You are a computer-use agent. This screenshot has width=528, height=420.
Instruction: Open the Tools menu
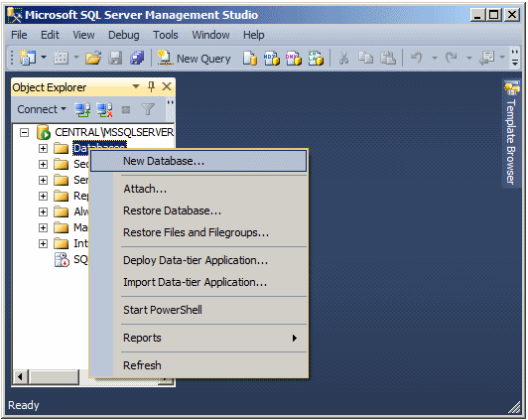[x=166, y=35]
